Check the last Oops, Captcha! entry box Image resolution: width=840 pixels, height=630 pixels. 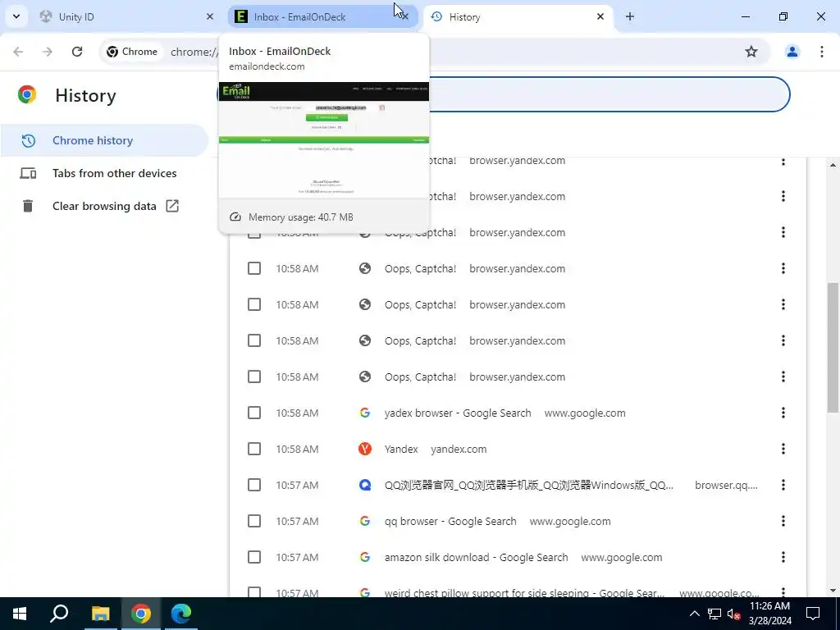click(254, 377)
